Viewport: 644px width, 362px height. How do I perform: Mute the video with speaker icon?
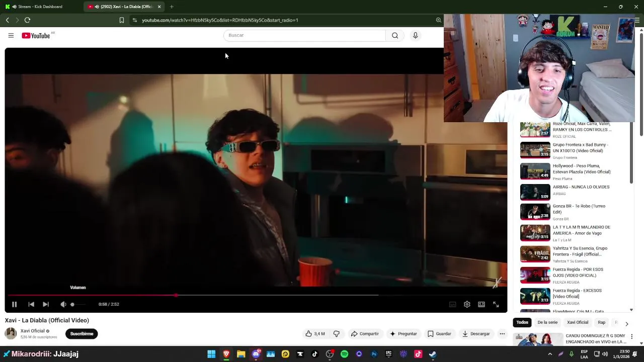[63, 304]
